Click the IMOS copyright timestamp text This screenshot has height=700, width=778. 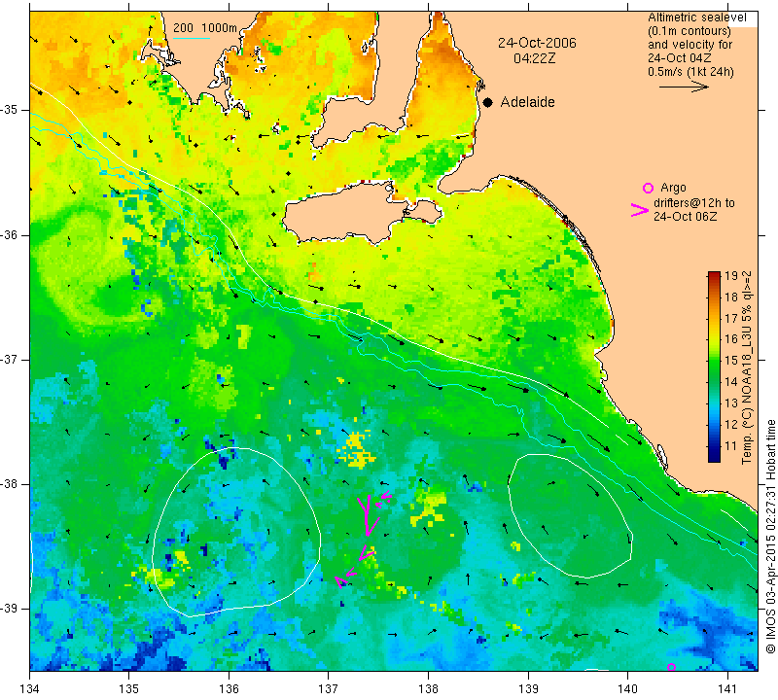pyautogui.click(x=770, y=536)
